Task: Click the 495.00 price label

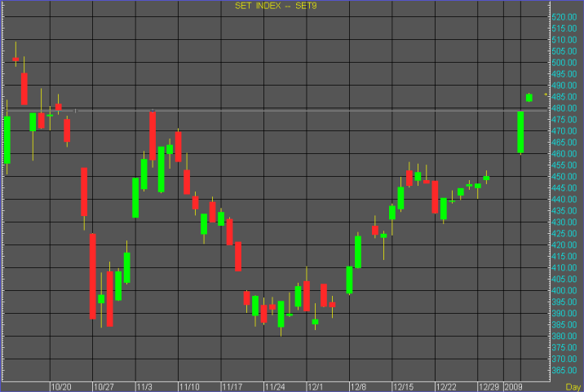Action: (x=564, y=74)
